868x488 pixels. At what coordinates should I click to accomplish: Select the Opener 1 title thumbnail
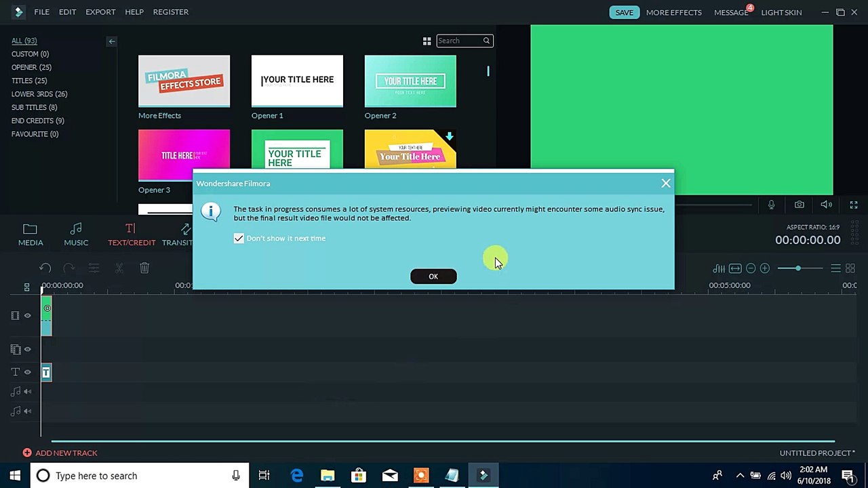(297, 81)
